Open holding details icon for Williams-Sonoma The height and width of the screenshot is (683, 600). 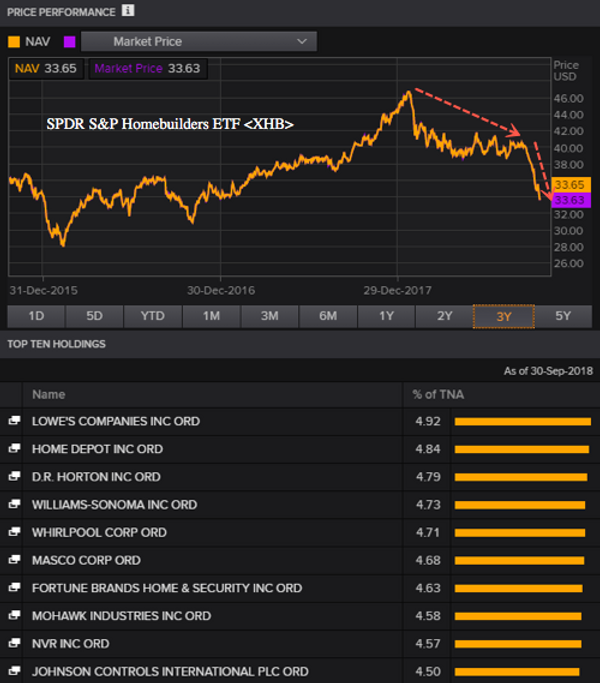pyautogui.click(x=14, y=504)
